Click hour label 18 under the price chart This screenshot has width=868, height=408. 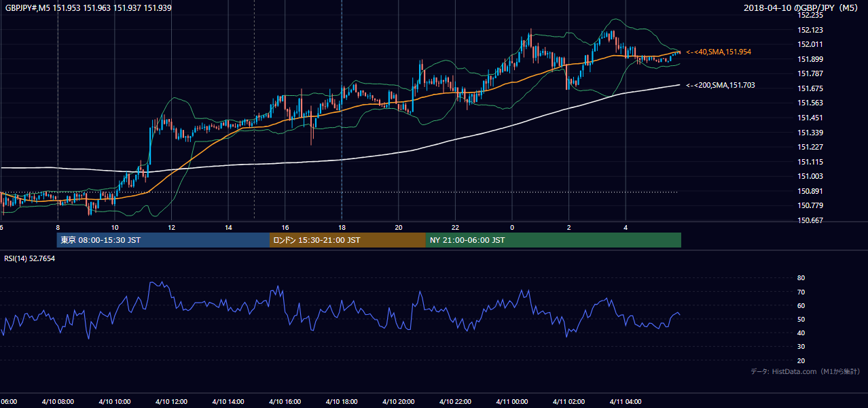click(342, 228)
